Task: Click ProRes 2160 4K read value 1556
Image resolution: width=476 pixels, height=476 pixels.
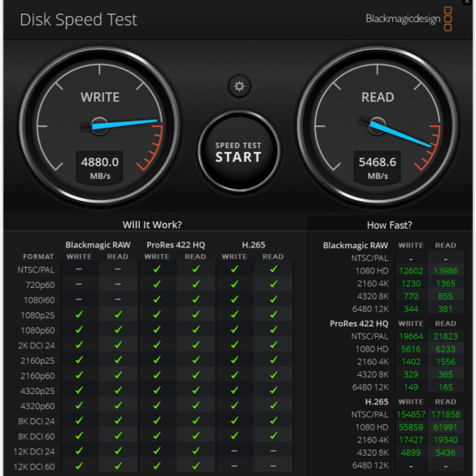Action: [446, 362]
